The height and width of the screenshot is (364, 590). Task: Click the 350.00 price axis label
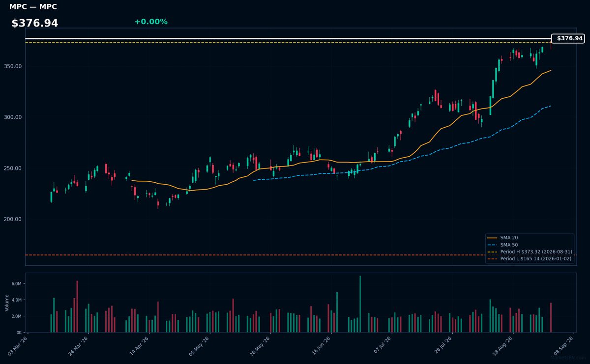tap(13, 66)
